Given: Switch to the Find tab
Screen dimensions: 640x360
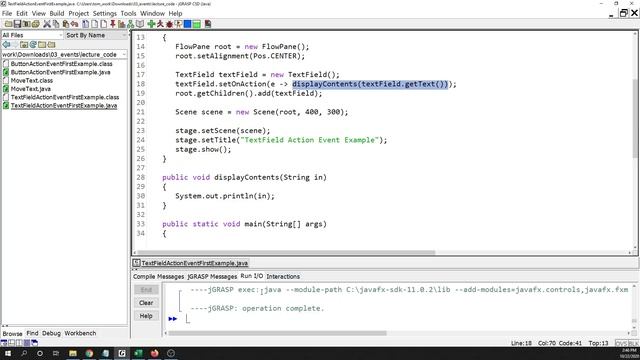Looking at the screenshot, I should point(32,333).
